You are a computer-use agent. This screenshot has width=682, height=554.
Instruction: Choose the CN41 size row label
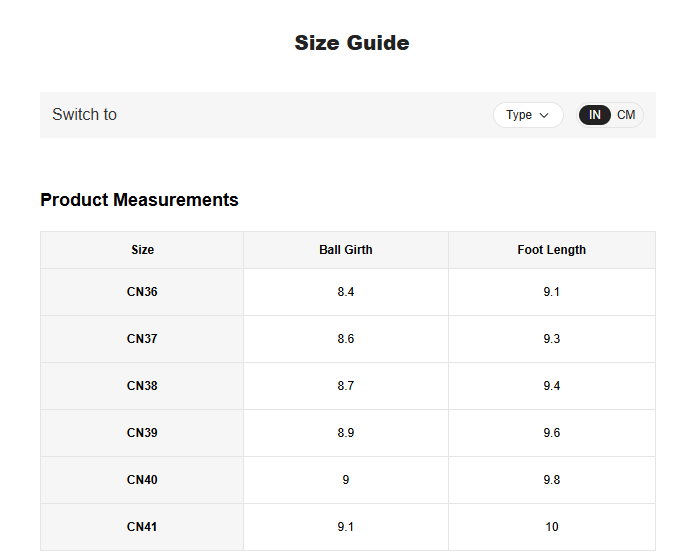click(x=142, y=527)
